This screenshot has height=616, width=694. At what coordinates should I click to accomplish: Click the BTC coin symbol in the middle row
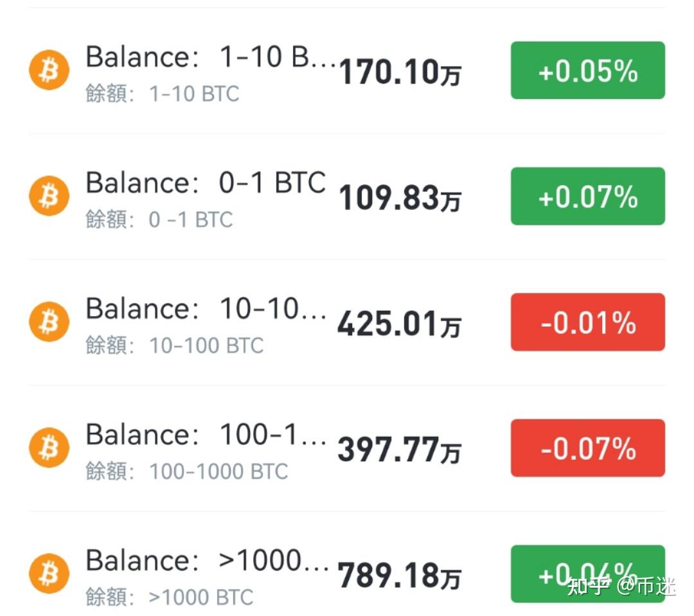click(48, 321)
